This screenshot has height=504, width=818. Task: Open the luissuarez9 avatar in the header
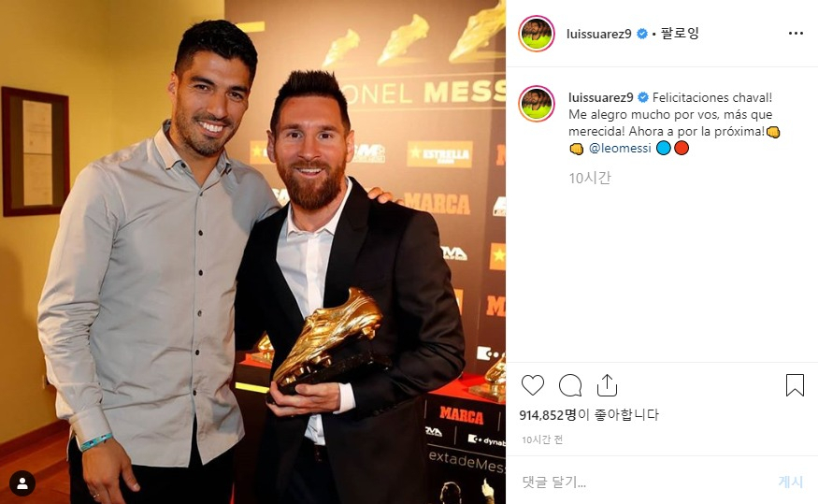537,34
